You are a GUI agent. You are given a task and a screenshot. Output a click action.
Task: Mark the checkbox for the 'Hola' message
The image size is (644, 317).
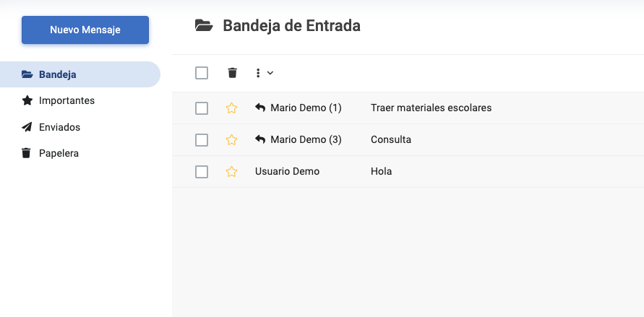202,172
